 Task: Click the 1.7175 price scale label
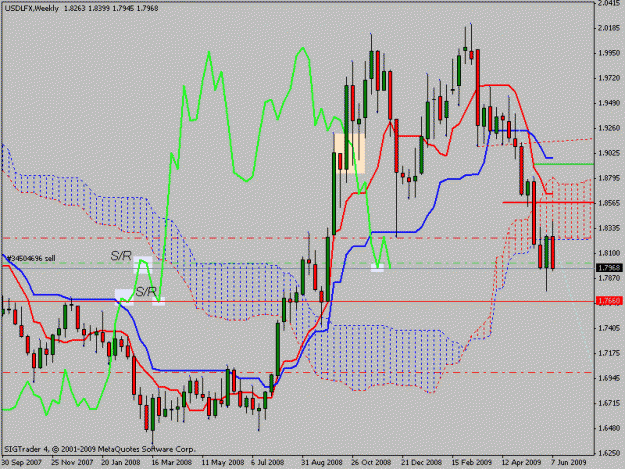click(610, 353)
